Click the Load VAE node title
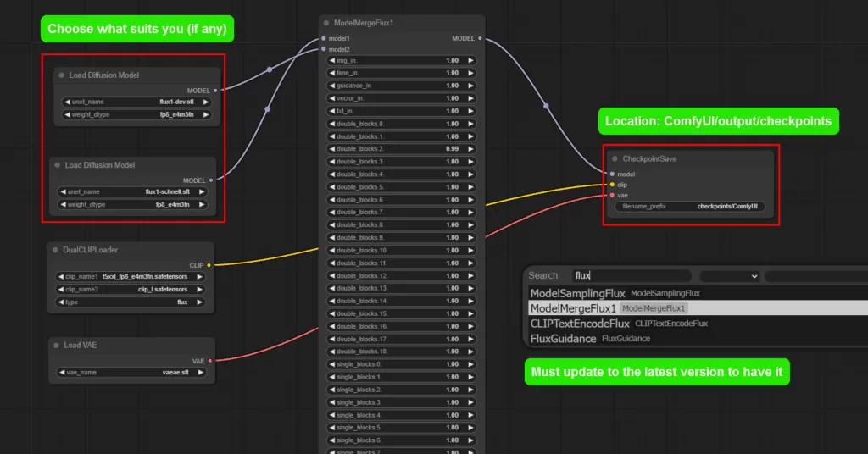 pos(81,345)
